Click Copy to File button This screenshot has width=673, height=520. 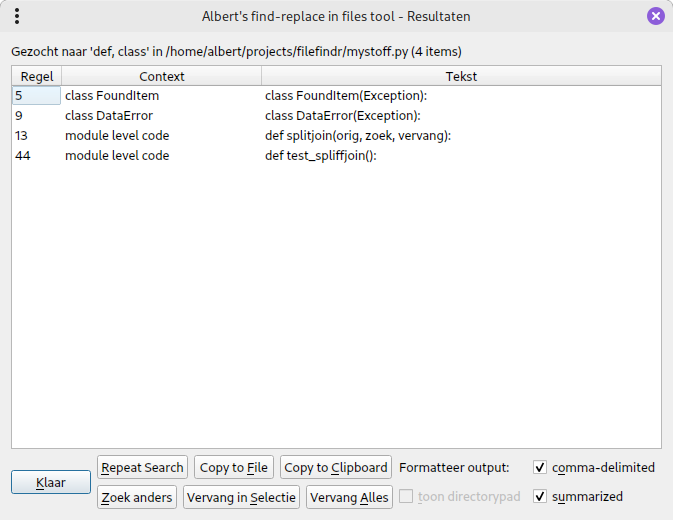pyautogui.click(x=233, y=467)
